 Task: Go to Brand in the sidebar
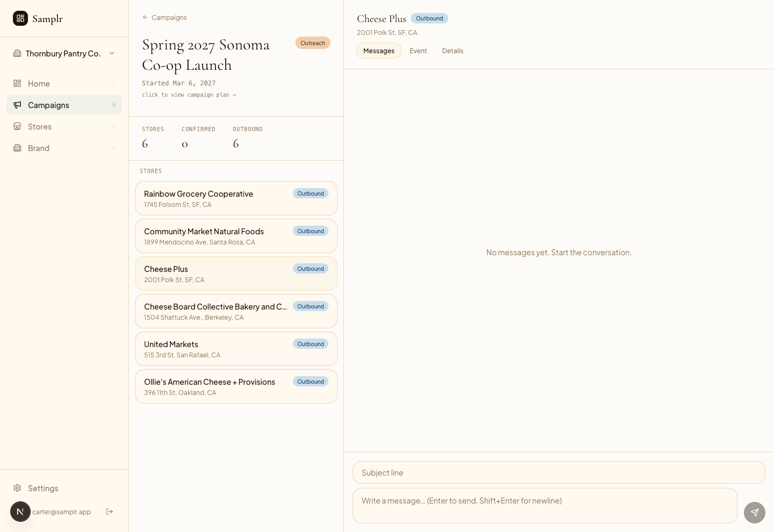(64, 148)
